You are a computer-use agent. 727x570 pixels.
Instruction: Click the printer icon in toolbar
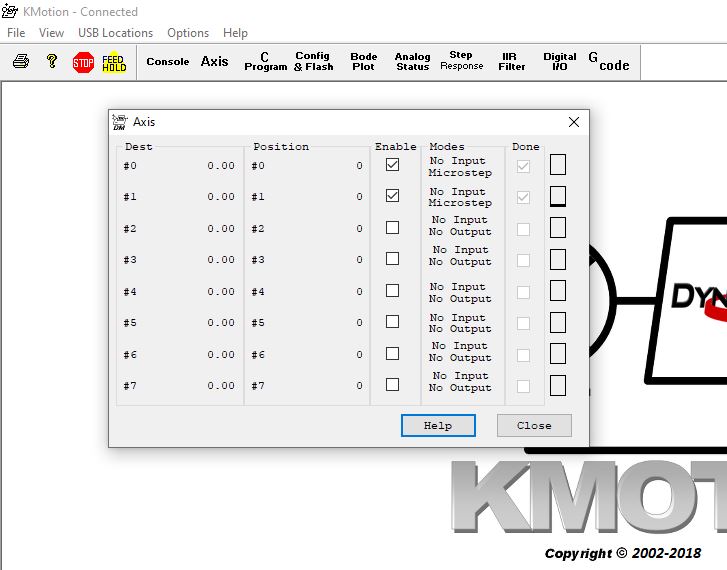(21, 62)
